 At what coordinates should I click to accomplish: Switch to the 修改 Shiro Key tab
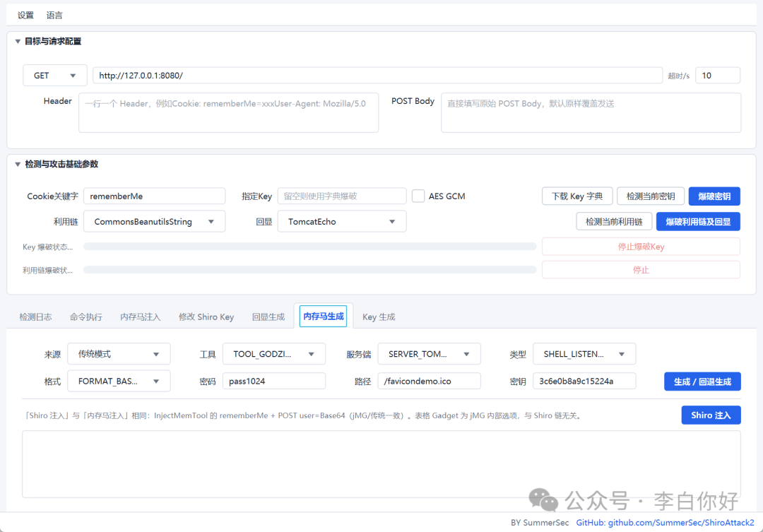coord(206,317)
